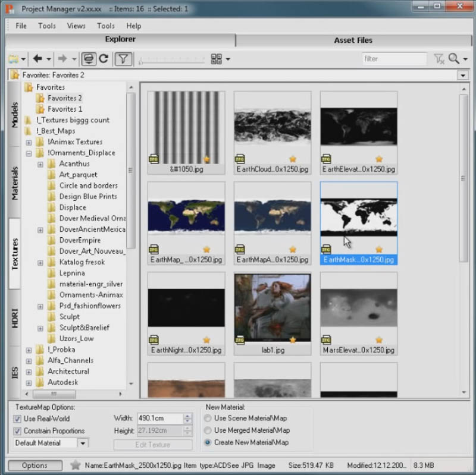This screenshot has width=476, height=475.
Task: Click the Options button in status bar
Action: tap(35, 465)
